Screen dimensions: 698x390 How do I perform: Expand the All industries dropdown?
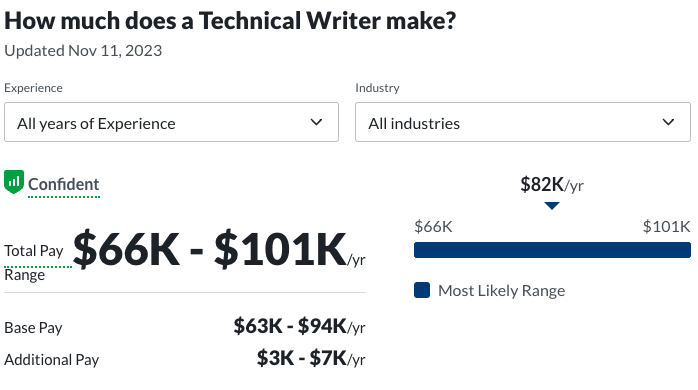[x=523, y=122]
